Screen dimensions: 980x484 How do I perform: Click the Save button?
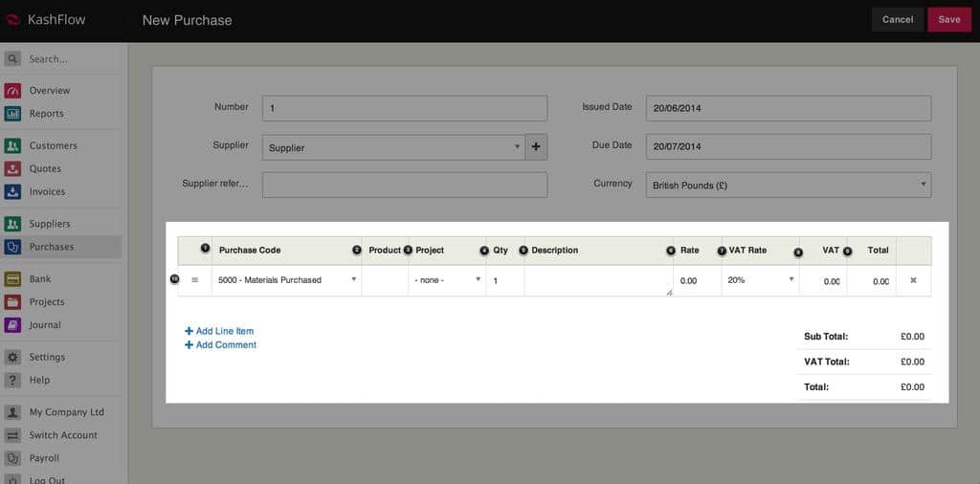[948, 19]
